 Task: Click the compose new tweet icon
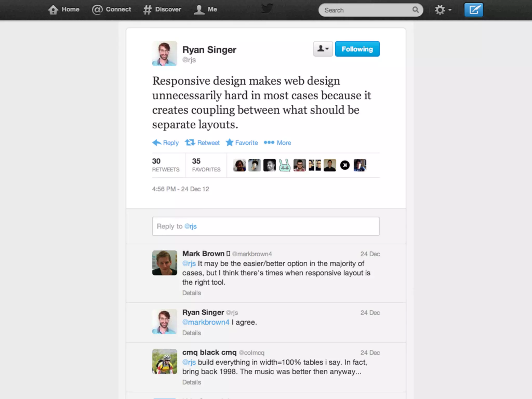(474, 10)
